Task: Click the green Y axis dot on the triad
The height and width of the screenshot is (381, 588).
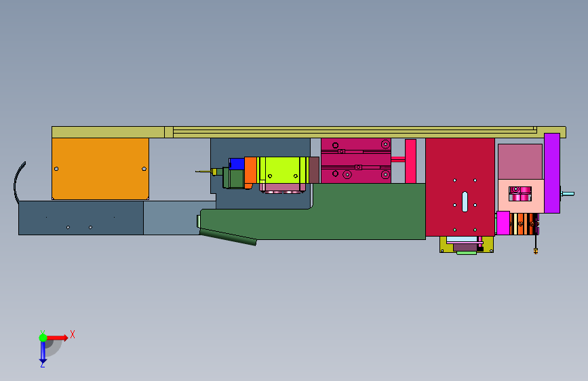Action: pyautogui.click(x=43, y=338)
